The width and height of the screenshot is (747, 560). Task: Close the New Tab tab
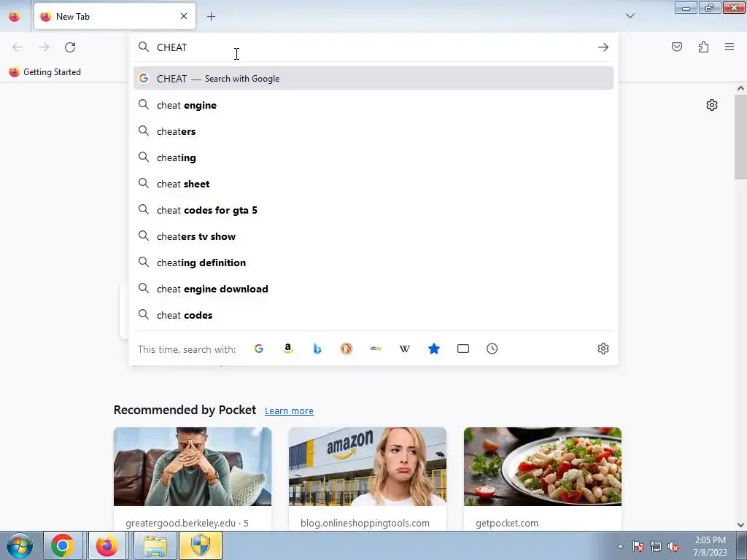coord(184,16)
